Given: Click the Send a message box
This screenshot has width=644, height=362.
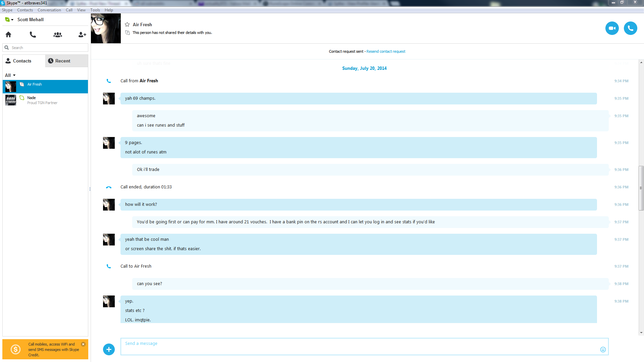Looking at the screenshot, I should 364,347.
